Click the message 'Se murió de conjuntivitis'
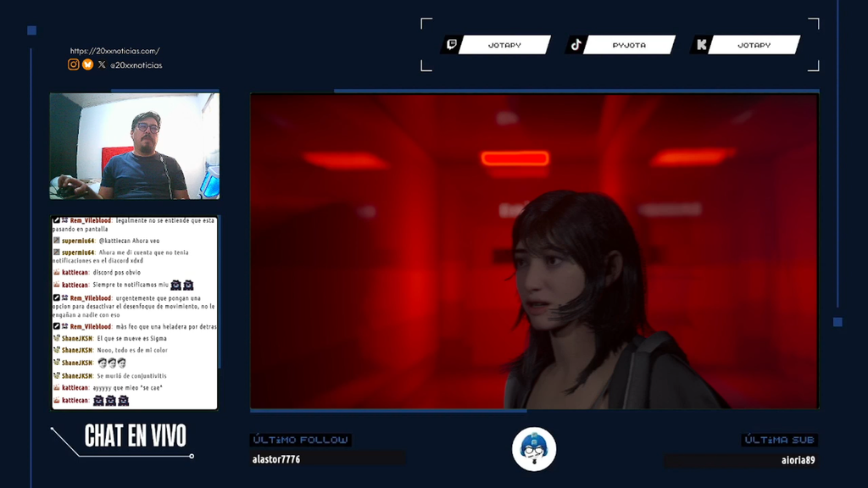The image size is (868, 488). 131,375
